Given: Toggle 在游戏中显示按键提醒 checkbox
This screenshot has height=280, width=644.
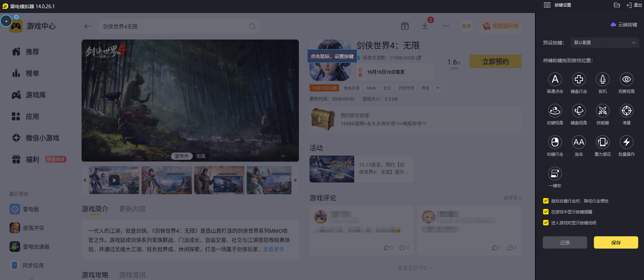Looking at the screenshot, I should click(546, 212).
